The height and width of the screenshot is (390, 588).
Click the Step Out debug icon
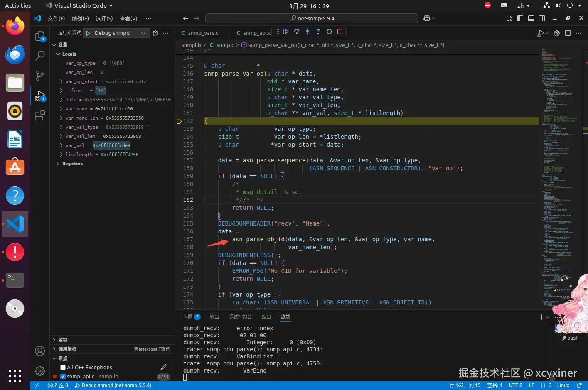318,32
